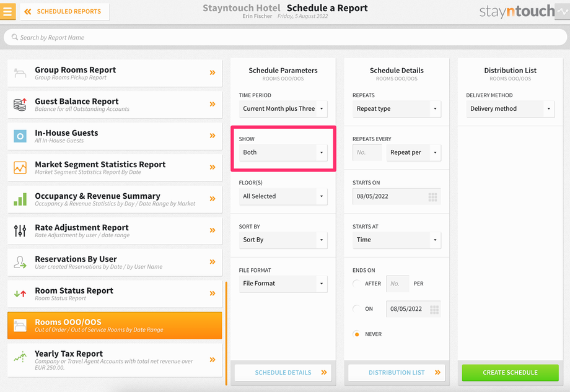Image resolution: width=570 pixels, height=392 pixels.
Task: Click the Schedule Details button
Action: 283,372
